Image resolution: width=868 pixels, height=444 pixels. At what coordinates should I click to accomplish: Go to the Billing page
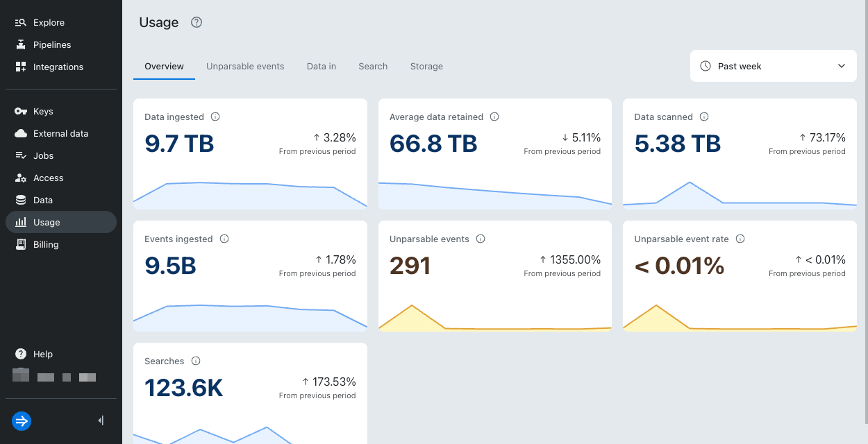60,244
